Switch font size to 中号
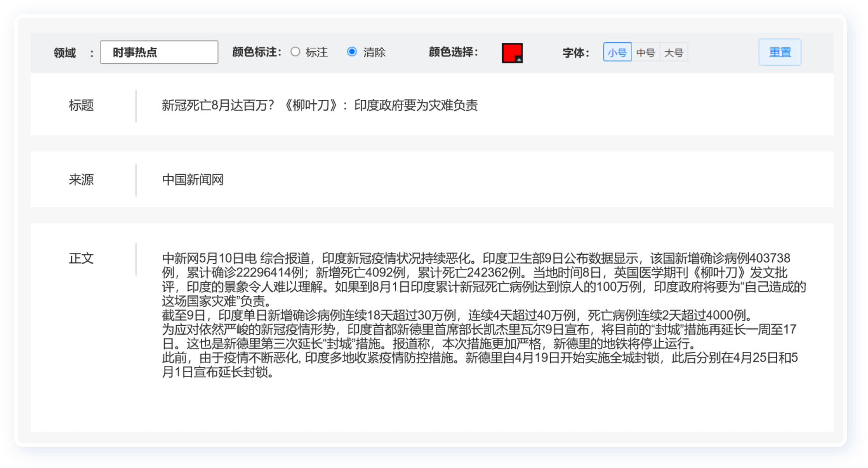This screenshot has height=468, width=868. (x=645, y=53)
